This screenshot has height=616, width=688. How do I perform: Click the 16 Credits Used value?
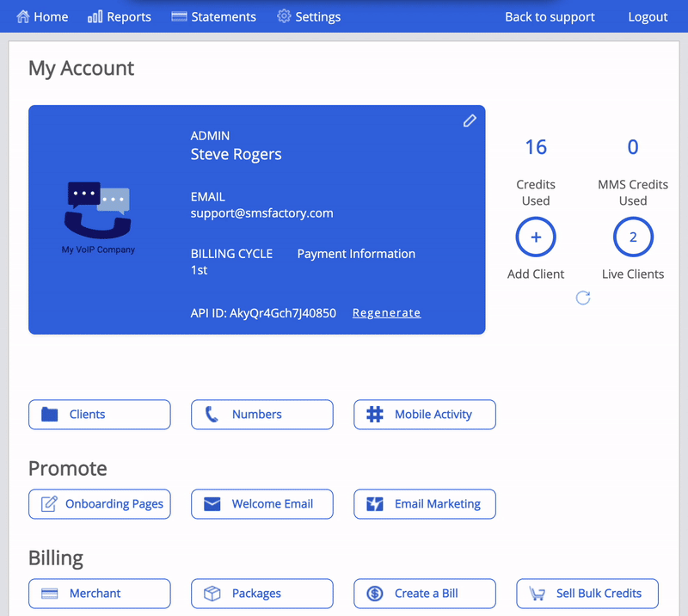[x=536, y=146]
